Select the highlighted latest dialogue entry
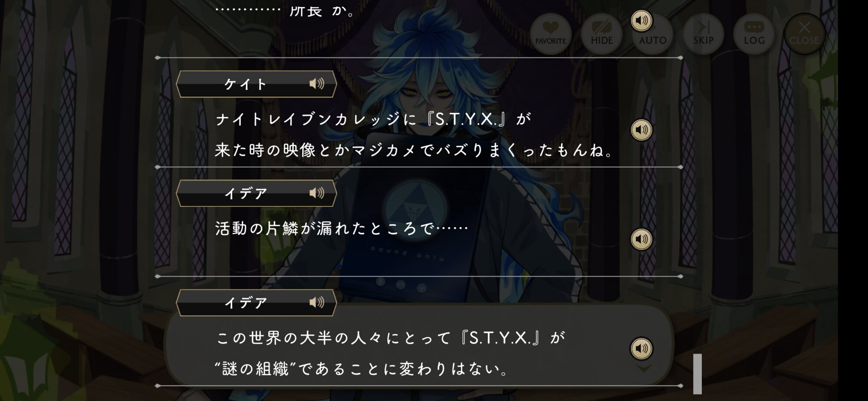The width and height of the screenshot is (868, 401). pos(419,345)
